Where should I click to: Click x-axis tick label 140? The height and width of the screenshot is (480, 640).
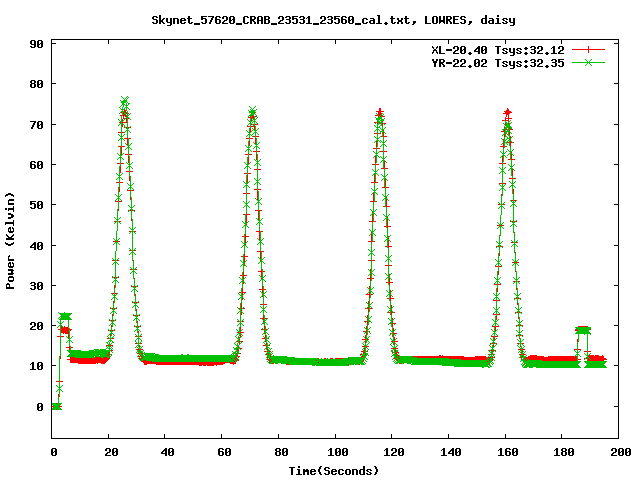(451, 452)
